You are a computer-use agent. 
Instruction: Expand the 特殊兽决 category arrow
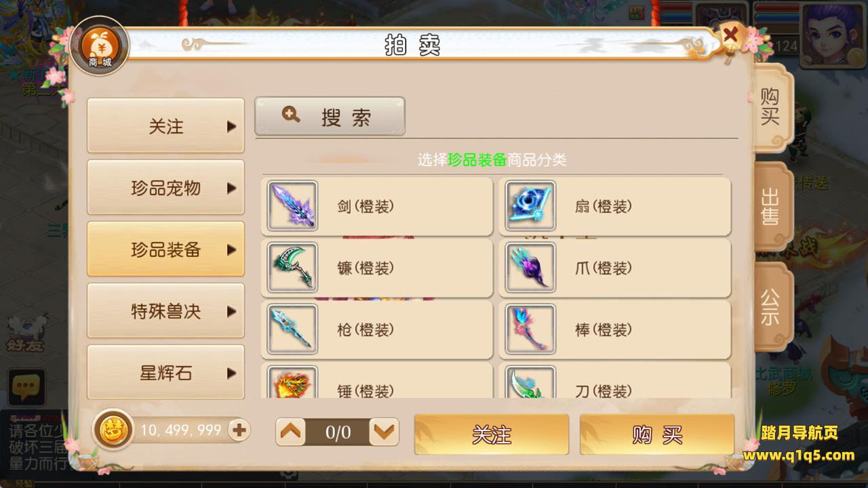(231, 312)
